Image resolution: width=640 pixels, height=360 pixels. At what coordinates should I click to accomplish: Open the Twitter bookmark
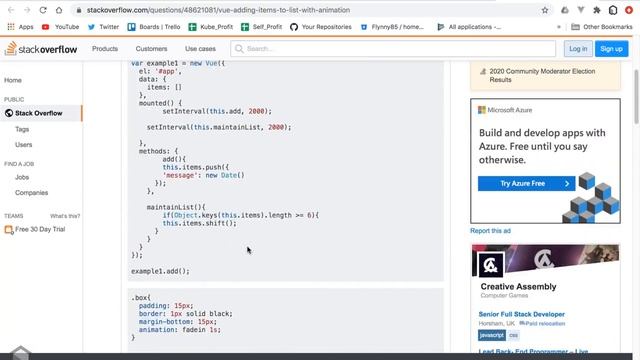pos(103,27)
